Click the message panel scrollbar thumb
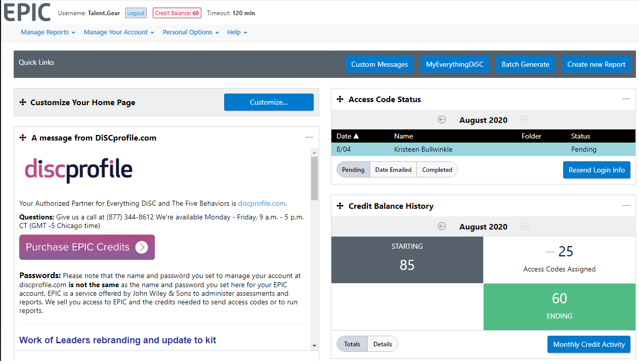Image resolution: width=639 pixels, height=364 pixels. [x=314, y=178]
